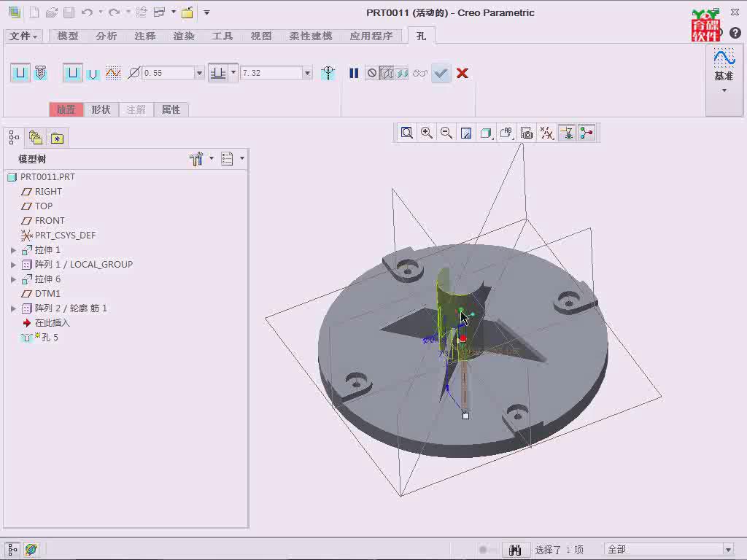This screenshot has height=560, width=747.
Task: Choose the standard drill-point hole profile
Action: tap(93, 74)
